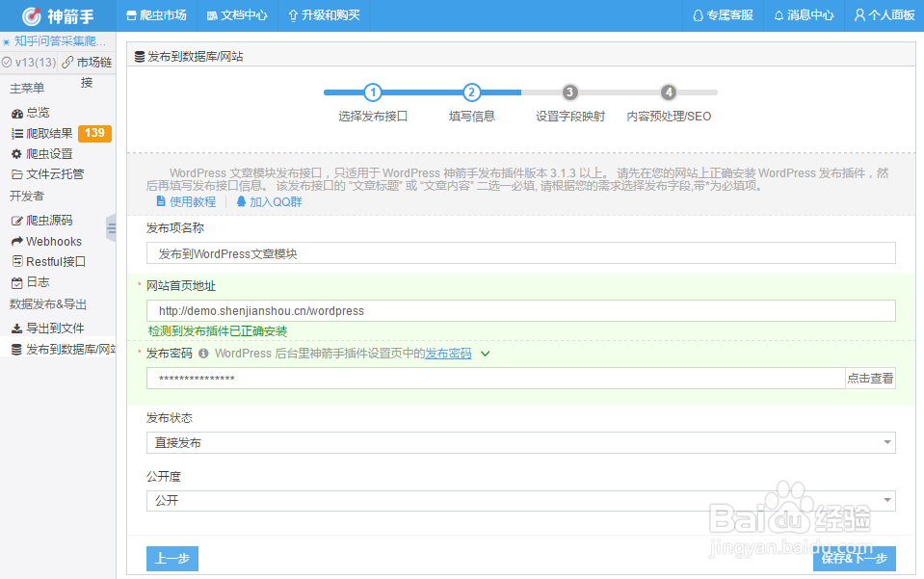Image resolution: width=924 pixels, height=579 pixels.
Task: Open 个人面板 user panel
Action: tap(884, 15)
